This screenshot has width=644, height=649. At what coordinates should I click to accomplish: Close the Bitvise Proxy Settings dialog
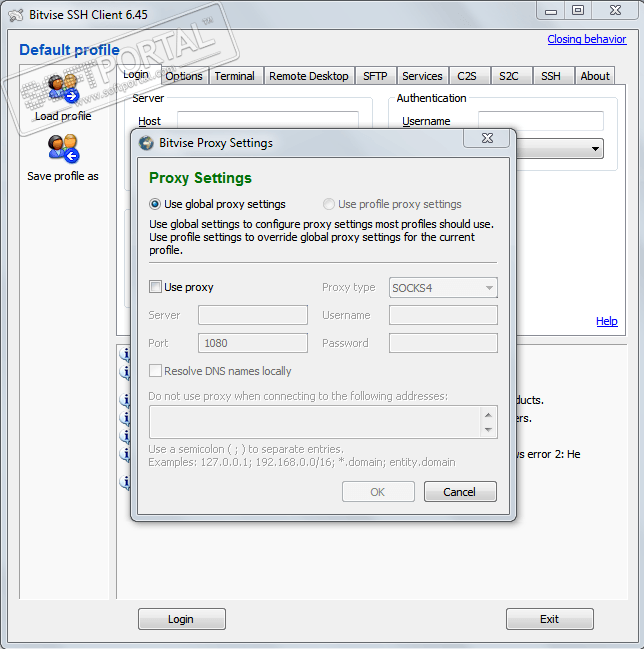click(x=487, y=138)
